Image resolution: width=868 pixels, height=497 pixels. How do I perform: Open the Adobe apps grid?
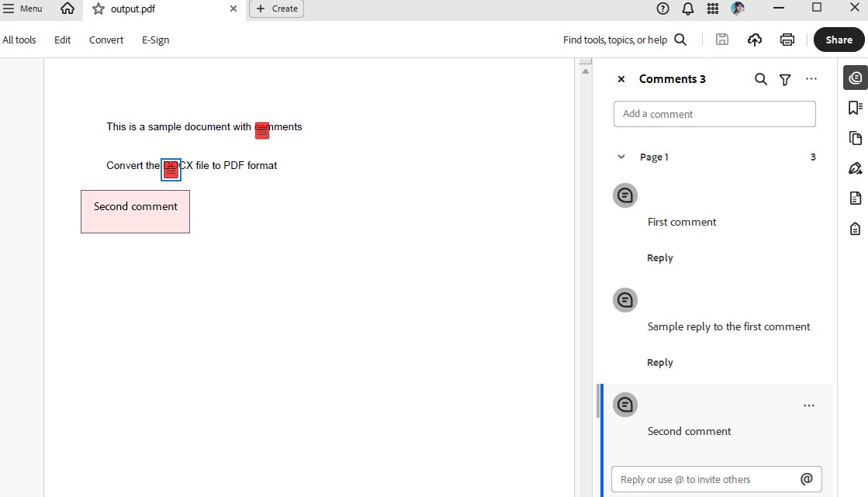[x=712, y=9]
